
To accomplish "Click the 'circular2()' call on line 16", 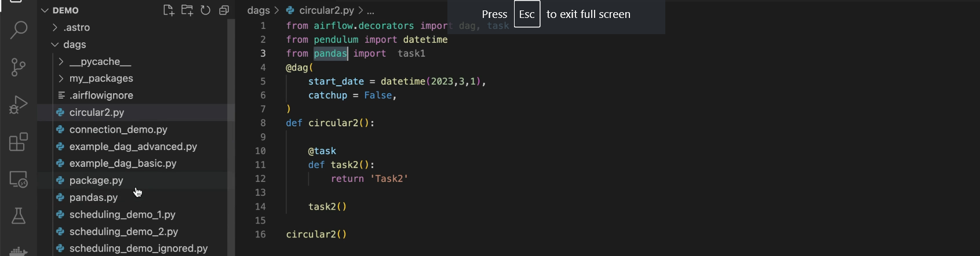I will coord(316,234).
